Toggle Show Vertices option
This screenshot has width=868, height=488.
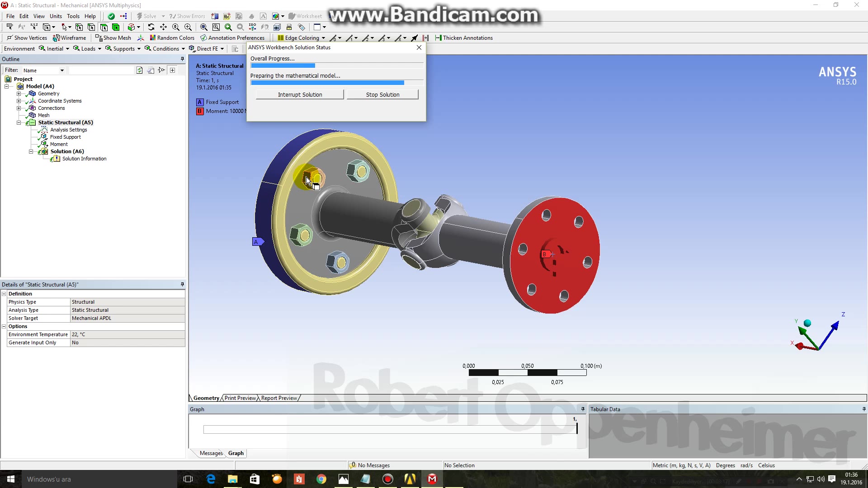point(27,38)
